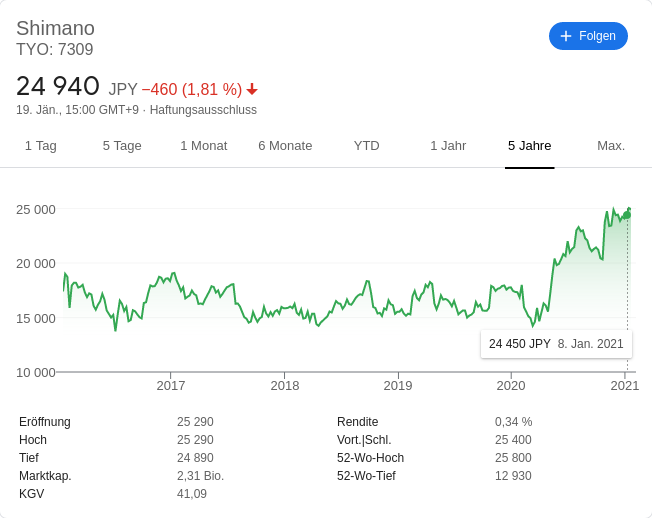Click the green chart data point marker
Screen dimensions: 652x518
tap(627, 215)
